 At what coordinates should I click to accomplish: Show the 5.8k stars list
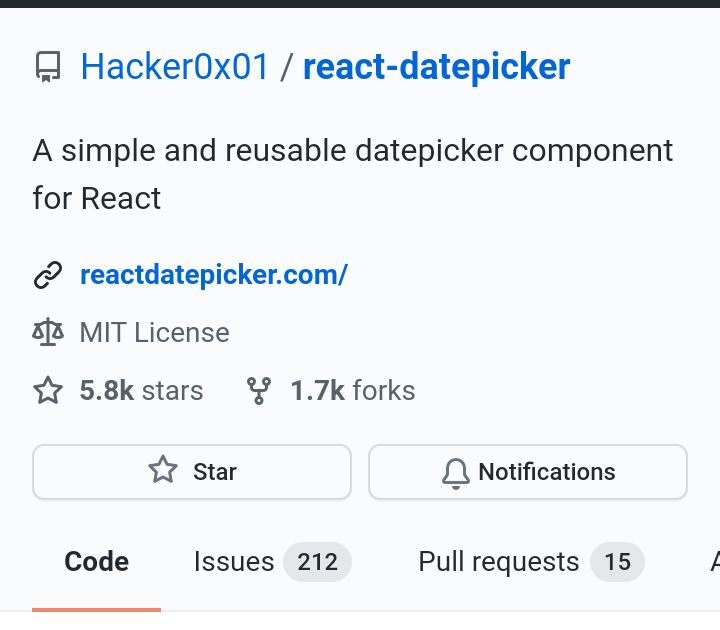[141, 391]
